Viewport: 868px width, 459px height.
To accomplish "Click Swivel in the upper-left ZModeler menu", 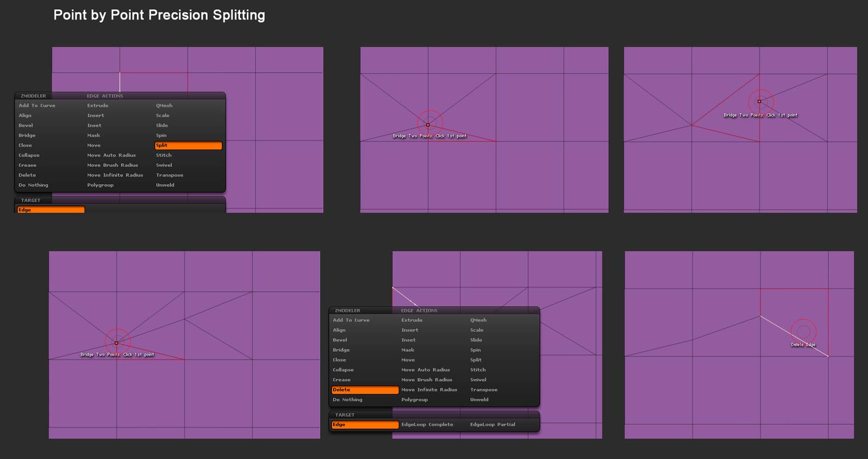I will (x=164, y=165).
